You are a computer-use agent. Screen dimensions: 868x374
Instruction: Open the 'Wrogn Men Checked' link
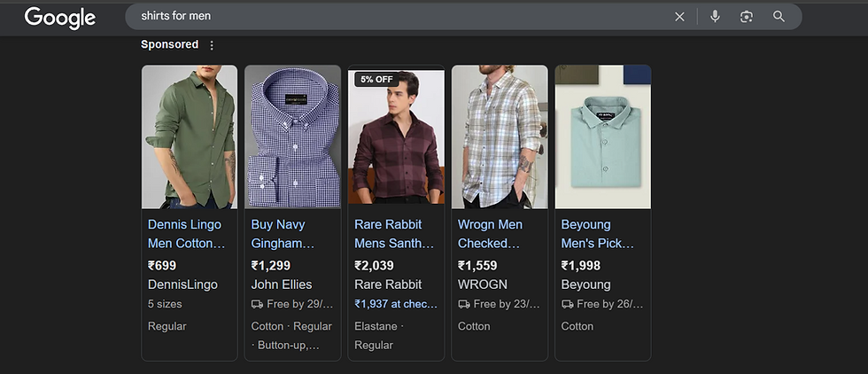point(489,234)
